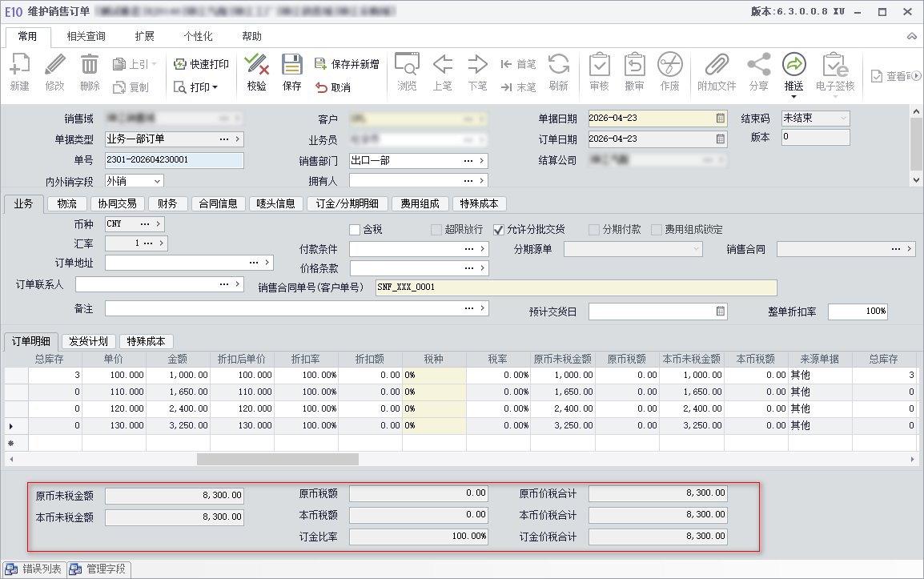The image size is (924, 579).
Task: Switch to the 发货计划 tab
Action: [x=88, y=341]
